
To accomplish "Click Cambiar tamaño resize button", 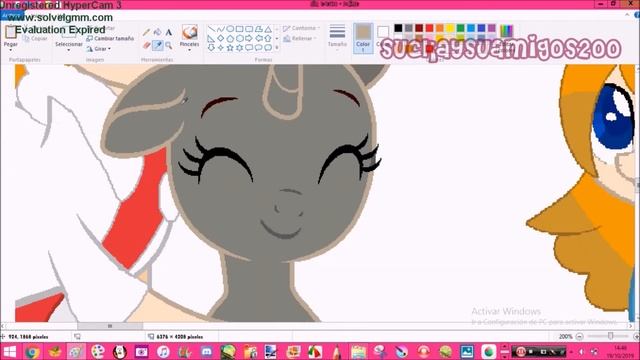I will point(110,38).
